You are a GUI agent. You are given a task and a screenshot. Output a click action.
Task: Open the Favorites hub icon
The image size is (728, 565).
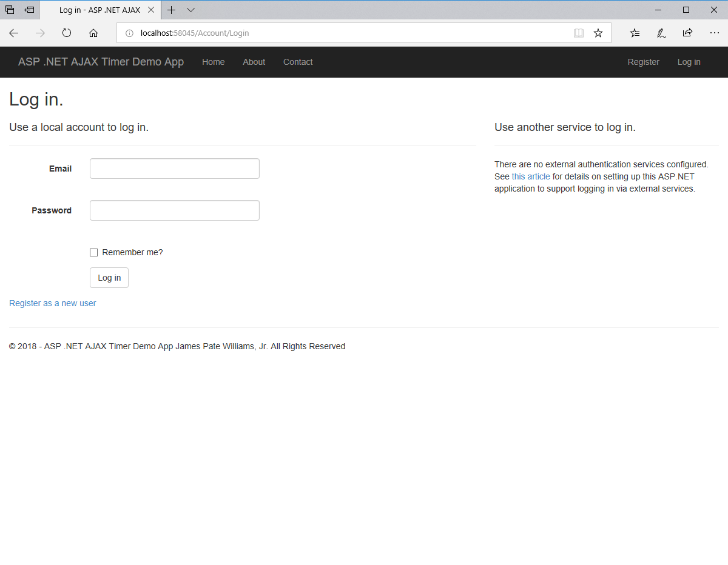tap(635, 33)
